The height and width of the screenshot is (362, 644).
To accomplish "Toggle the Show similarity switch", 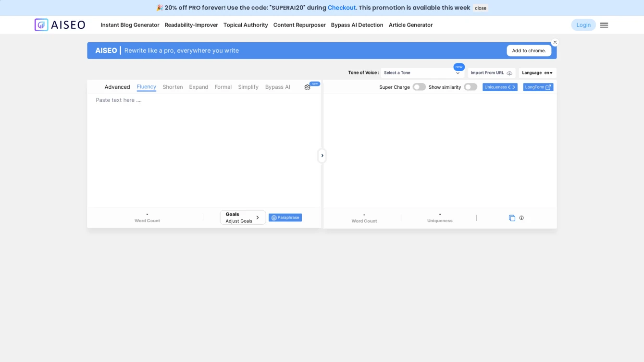I will pyautogui.click(x=471, y=87).
